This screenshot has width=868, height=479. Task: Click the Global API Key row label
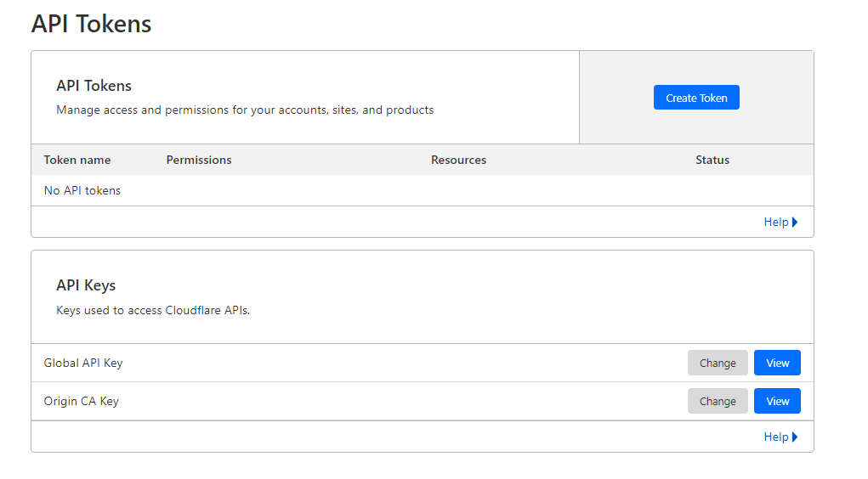pos(83,363)
